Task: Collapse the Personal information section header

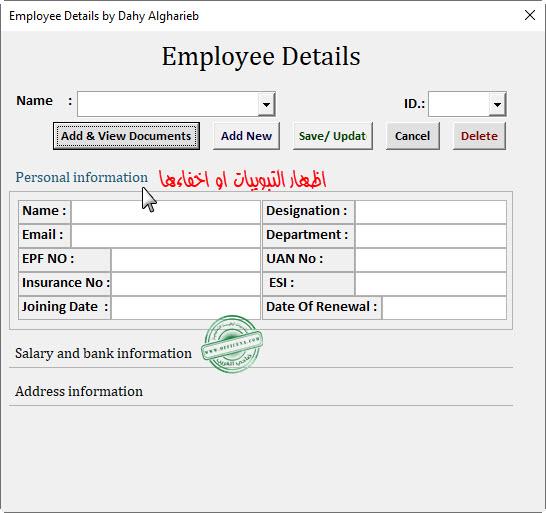Action: click(81, 177)
